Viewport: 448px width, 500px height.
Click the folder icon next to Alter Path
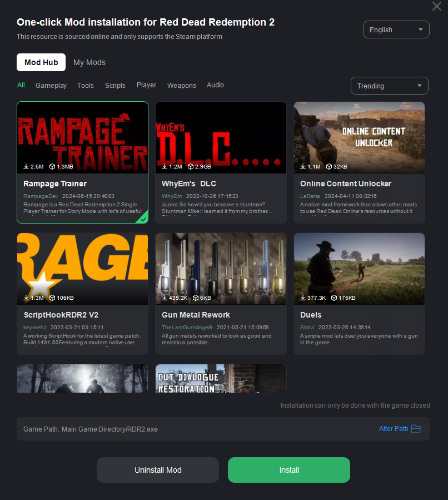pyautogui.click(x=416, y=429)
